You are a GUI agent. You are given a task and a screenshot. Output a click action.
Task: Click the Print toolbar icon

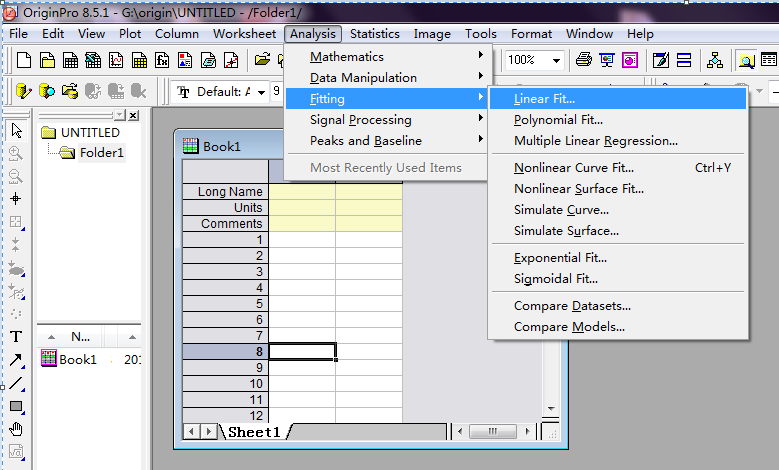pos(584,60)
